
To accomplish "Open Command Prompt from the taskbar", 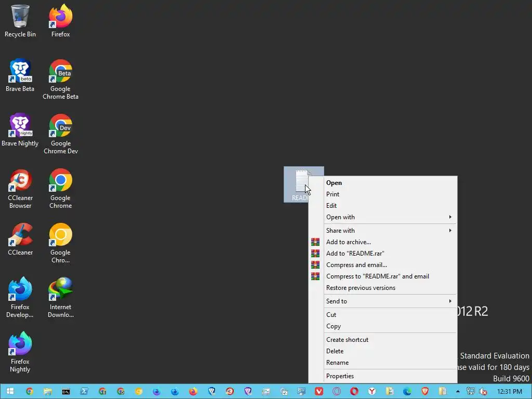I will 66,392.
